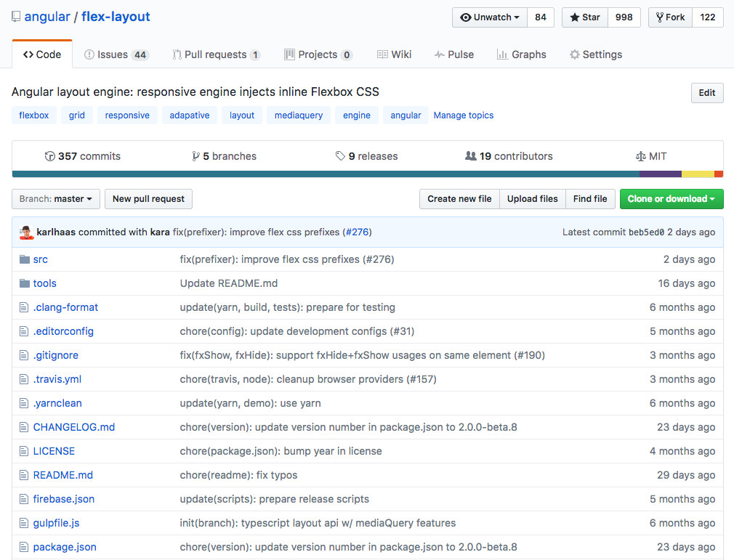Viewport: 734px width, 560px height.
Task: Click the repository book icon beside angular
Action: click(16, 17)
